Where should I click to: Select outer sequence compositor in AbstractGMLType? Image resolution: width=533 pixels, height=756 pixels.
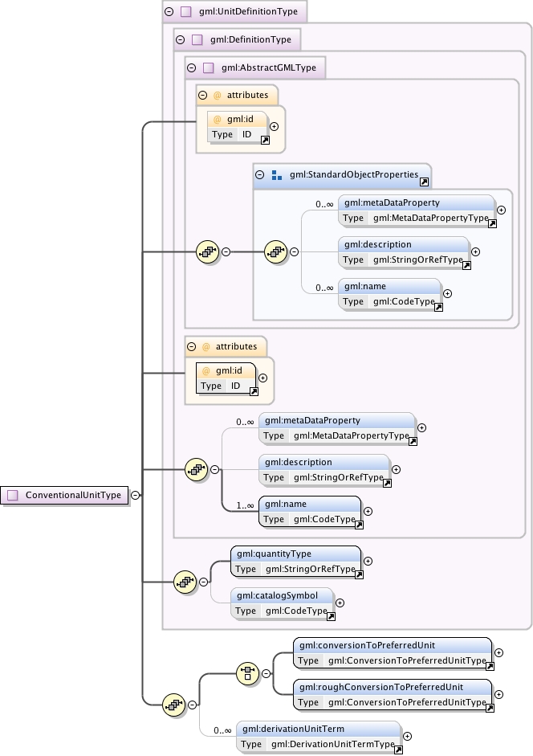(208, 251)
